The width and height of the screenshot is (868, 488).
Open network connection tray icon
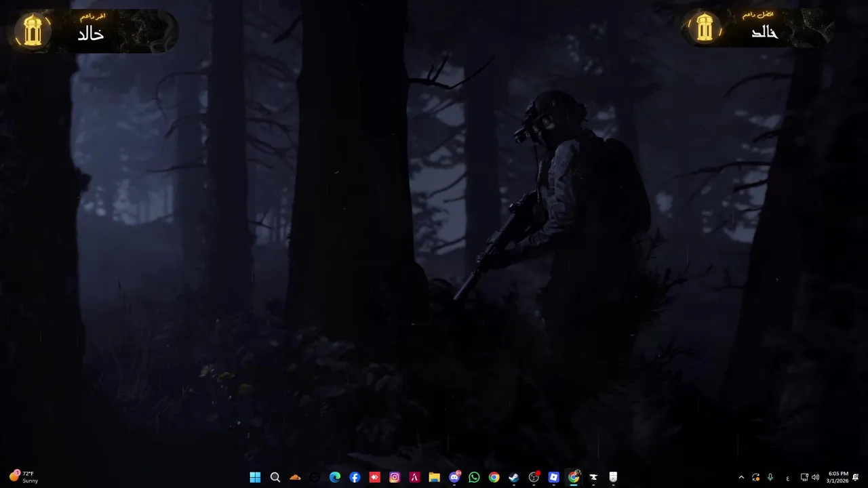click(804, 477)
